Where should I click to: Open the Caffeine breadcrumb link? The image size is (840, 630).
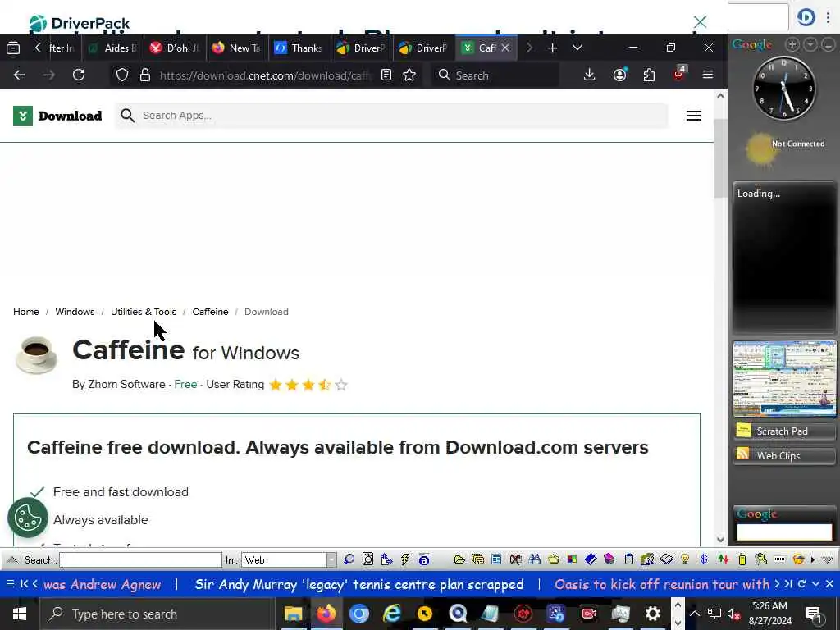[210, 312]
